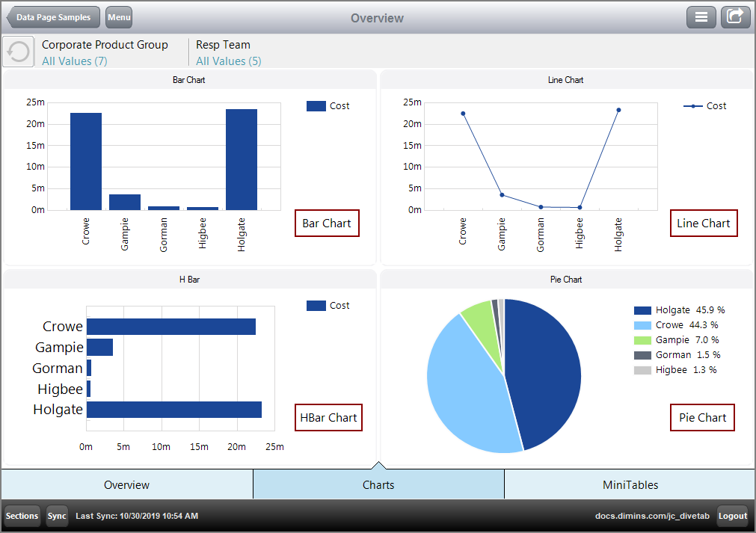
Task: Click the Holgate 45.9 % legend text
Action: [x=690, y=310]
